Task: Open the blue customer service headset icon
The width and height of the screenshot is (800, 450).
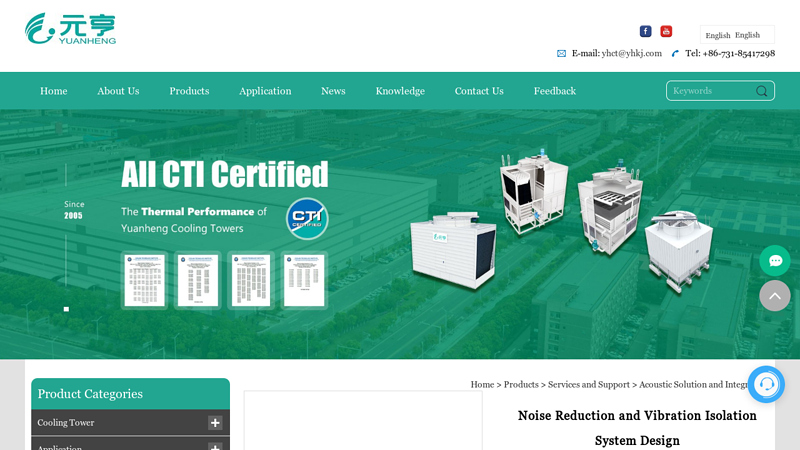Action: click(766, 384)
